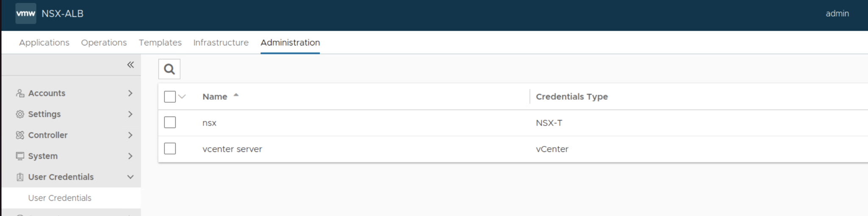Open the selection dropdown arrow beside header checkbox

point(182,97)
